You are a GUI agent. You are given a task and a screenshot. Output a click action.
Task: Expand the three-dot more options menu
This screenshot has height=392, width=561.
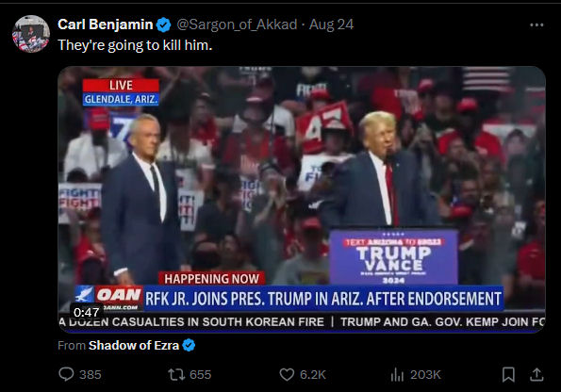(x=536, y=24)
